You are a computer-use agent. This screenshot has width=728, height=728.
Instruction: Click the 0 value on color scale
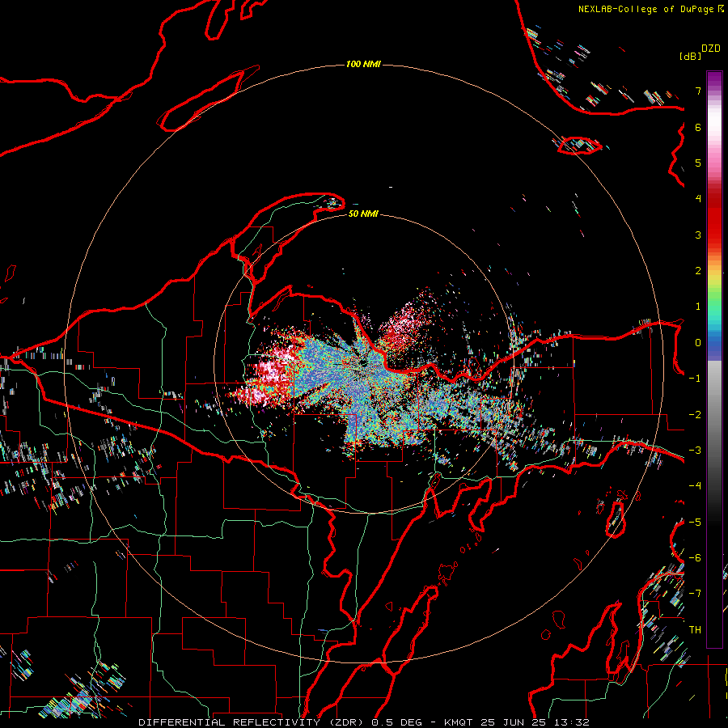coord(698,343)
